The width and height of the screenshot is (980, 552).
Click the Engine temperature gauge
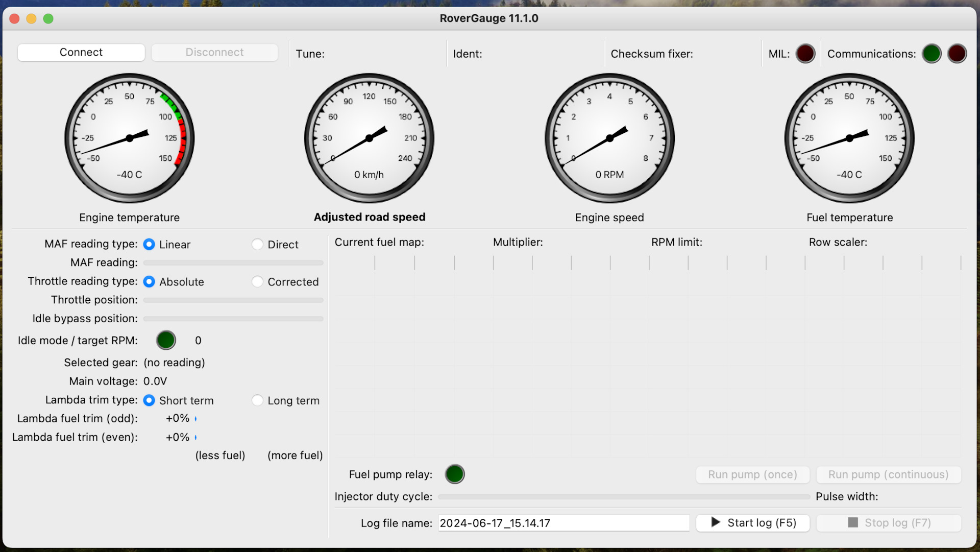pyautogui.click(x=129, y=138)
